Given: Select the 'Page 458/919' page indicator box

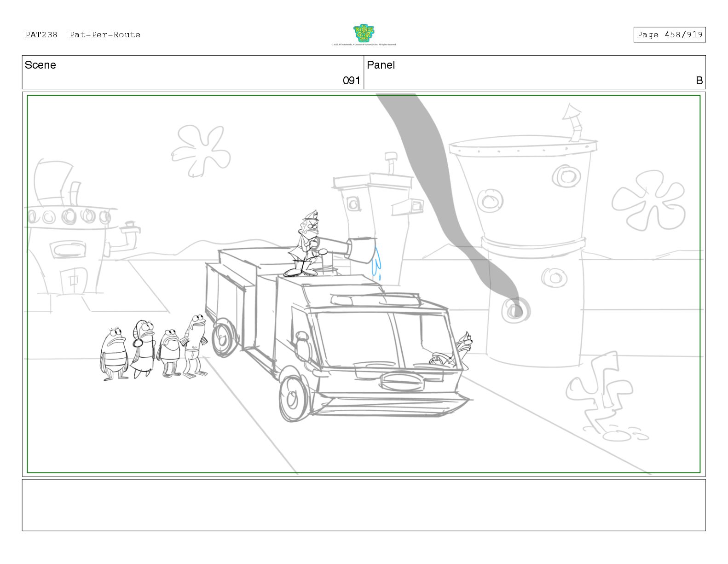Looking at the screenshot, I should [670, 35].
